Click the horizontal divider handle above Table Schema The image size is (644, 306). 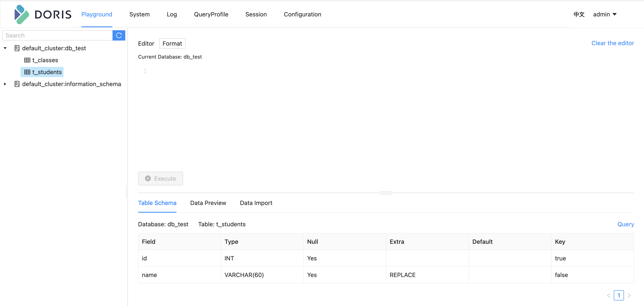[386, 192]
